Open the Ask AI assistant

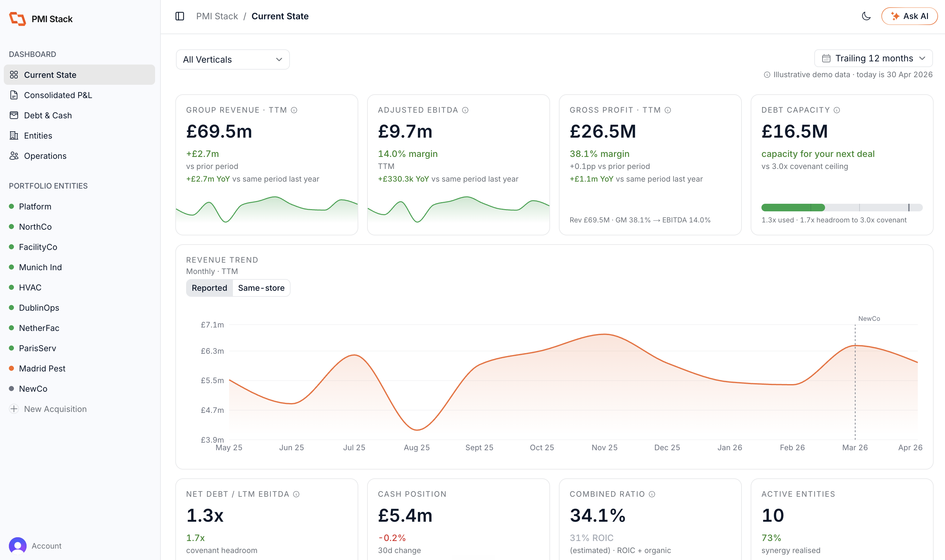pyautogui.click(x=909, y=16)
